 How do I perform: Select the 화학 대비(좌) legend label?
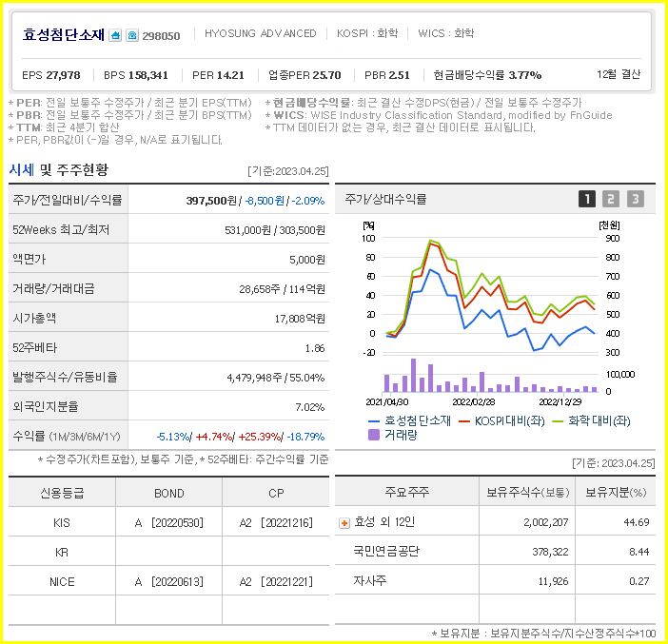pyautogui.click(x=599, y=421)
